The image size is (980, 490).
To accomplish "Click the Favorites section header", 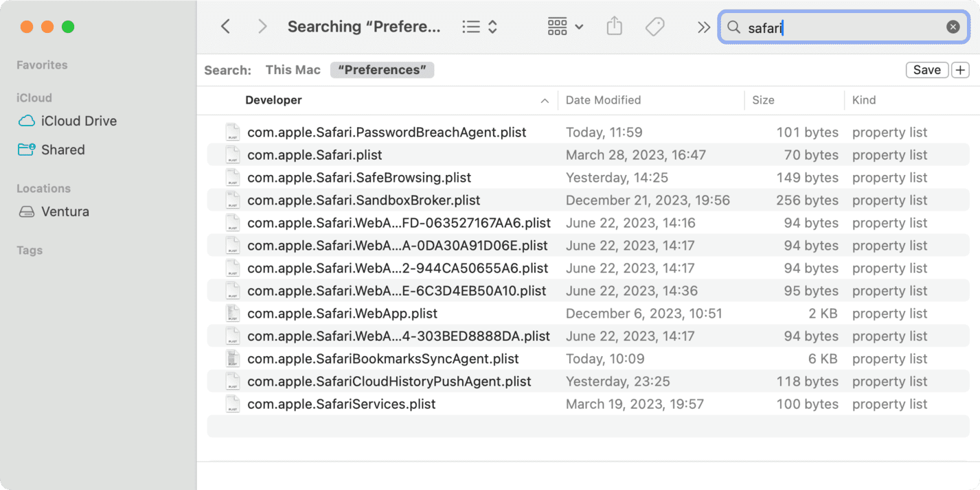I will pos(42,65).
